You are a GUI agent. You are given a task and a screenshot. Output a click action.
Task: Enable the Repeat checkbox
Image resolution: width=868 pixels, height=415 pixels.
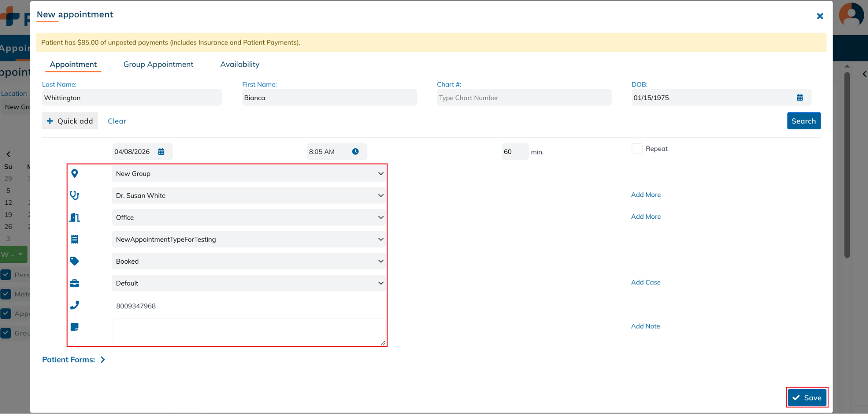pos(637,149)
